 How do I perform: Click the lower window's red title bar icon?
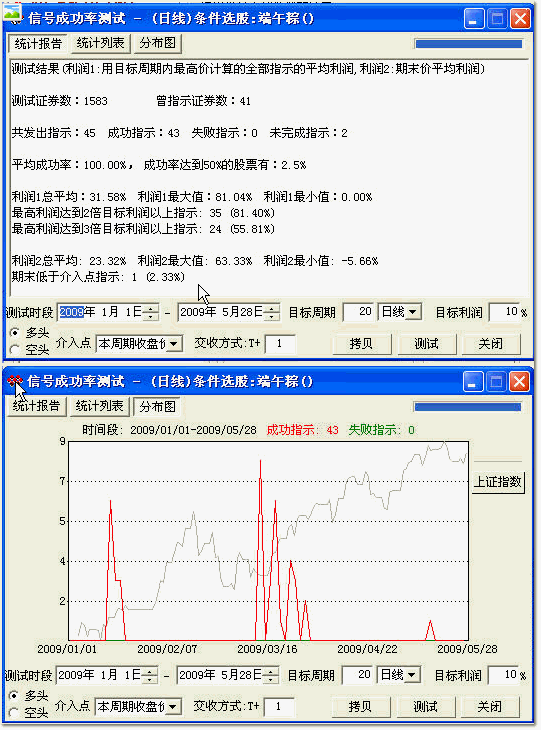[x=14, y=382]
